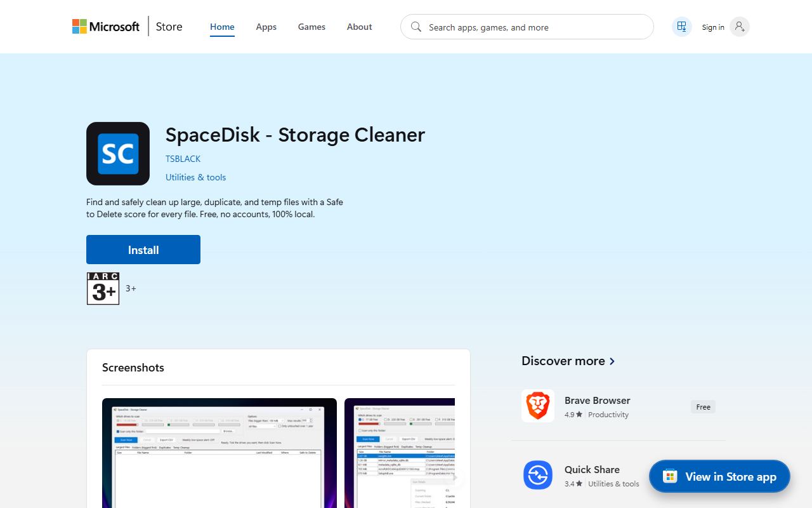Open the Utilities & tools category link
The image size is (812, 508).
pos(195,177)
